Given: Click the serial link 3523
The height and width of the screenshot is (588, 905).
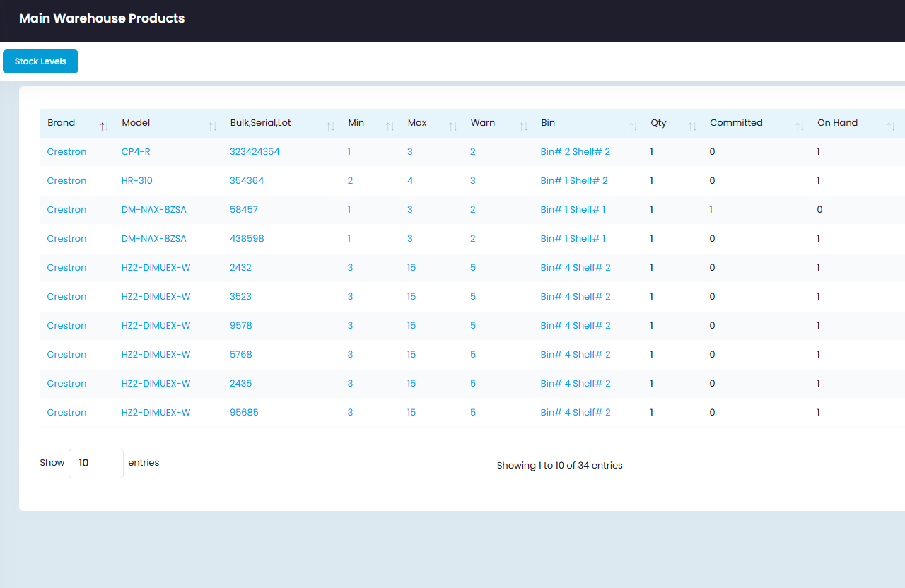Looking at the screenshot, I should coord(240,297).
